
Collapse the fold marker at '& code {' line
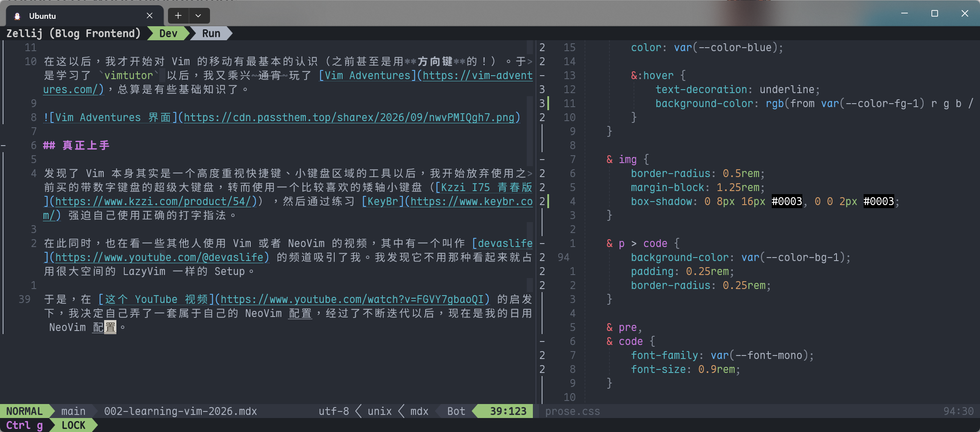[x=542, y=341]
